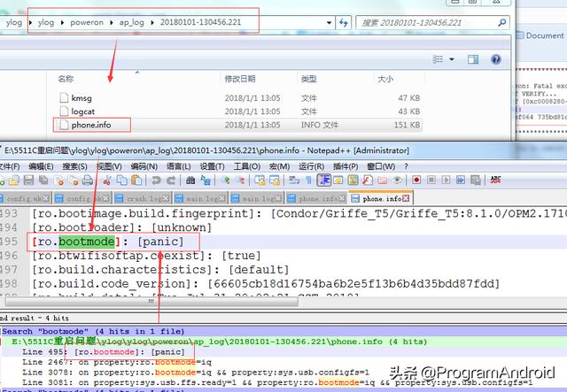Open the 窗口(W) menu
The width and height of the screenshot is (567, 392).
coord(381,166)
